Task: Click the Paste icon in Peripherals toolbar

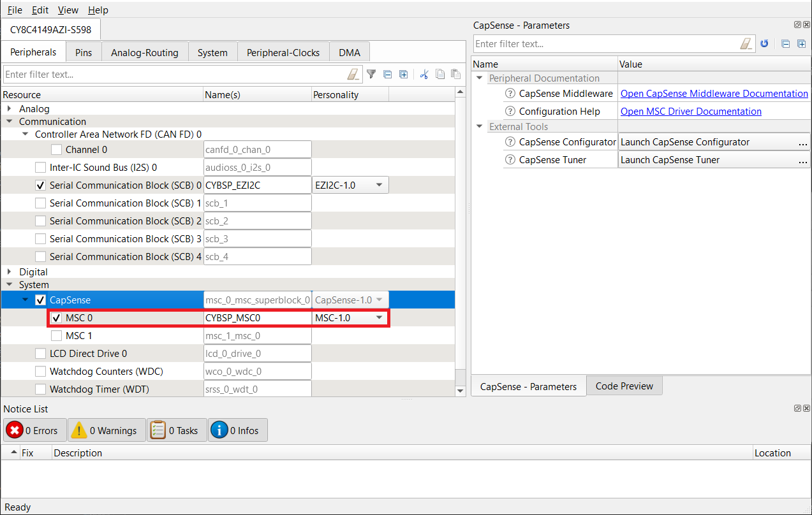Action: (x=455, y=75)
